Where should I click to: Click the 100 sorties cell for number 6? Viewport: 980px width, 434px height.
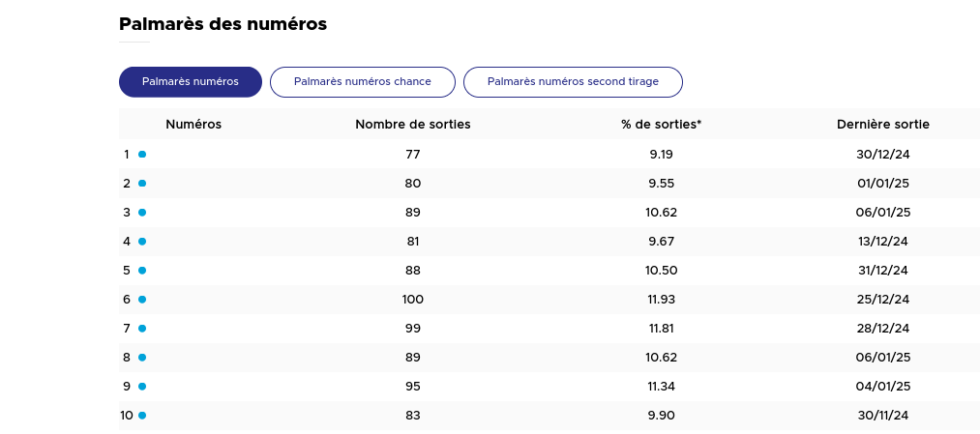click(x=413, y=300)
